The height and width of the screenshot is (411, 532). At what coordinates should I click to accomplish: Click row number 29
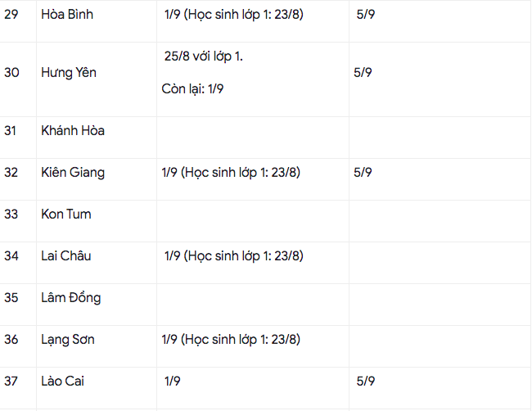[11, 15]
